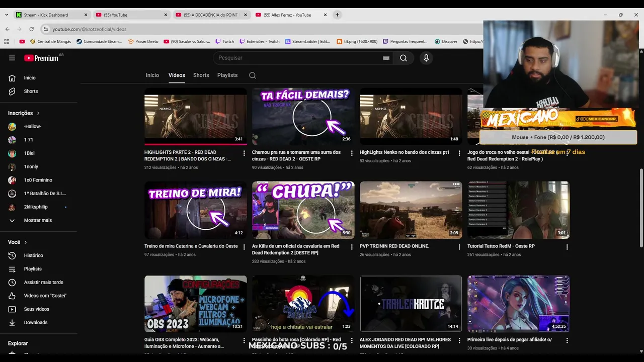Play TREINO DE MIRA video thumbnail

point(195,210)
